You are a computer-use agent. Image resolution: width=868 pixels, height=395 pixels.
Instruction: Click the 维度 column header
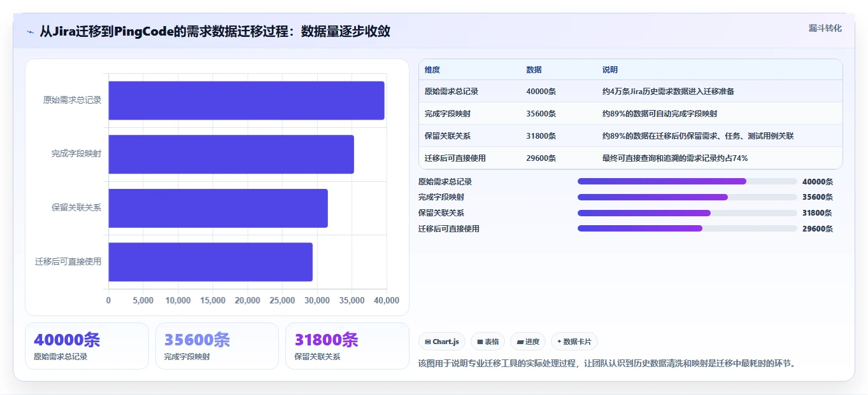(x=432, y=70)
